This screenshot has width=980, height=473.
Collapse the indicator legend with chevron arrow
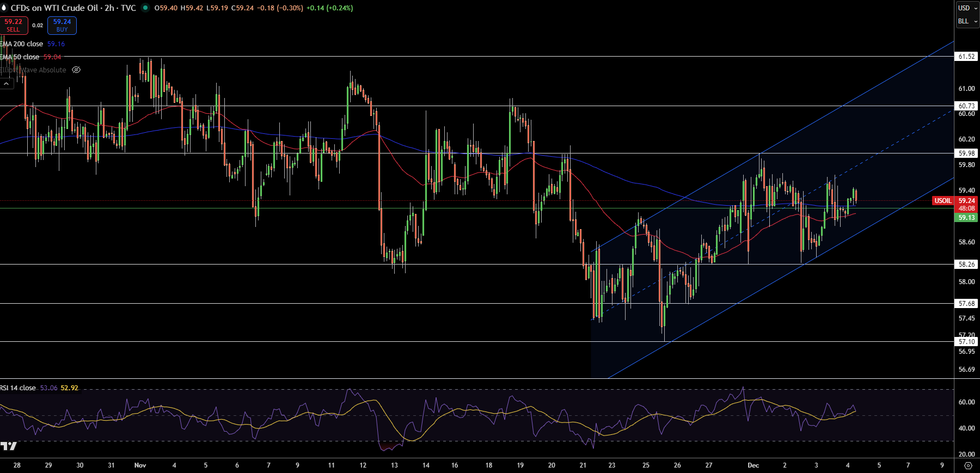(x=7, y=84)
